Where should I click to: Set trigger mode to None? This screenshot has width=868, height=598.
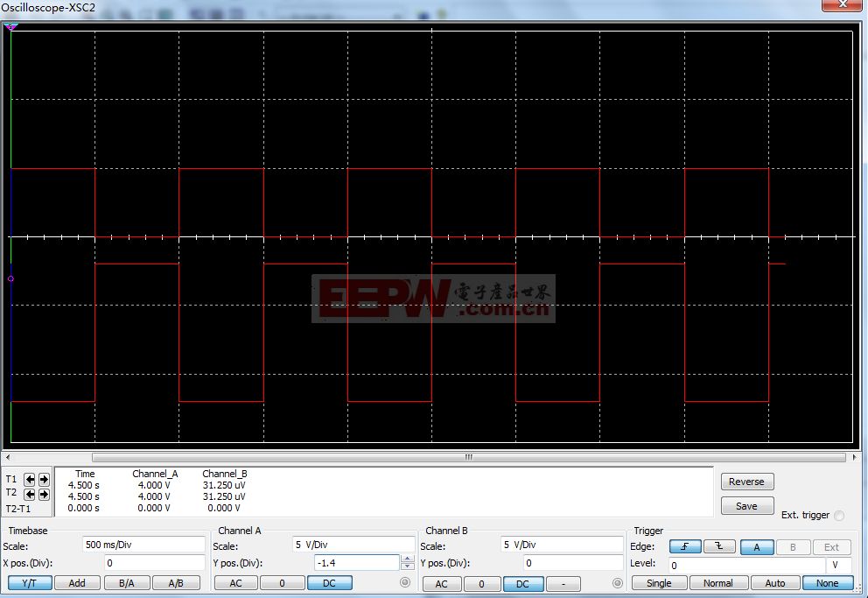(x=827, y=583)
